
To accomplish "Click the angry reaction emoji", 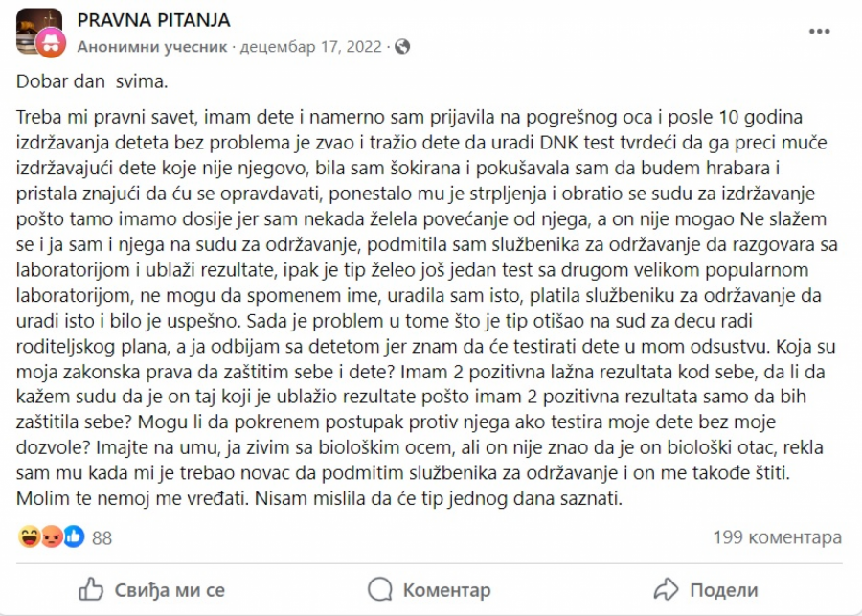I will coord(51,537).
